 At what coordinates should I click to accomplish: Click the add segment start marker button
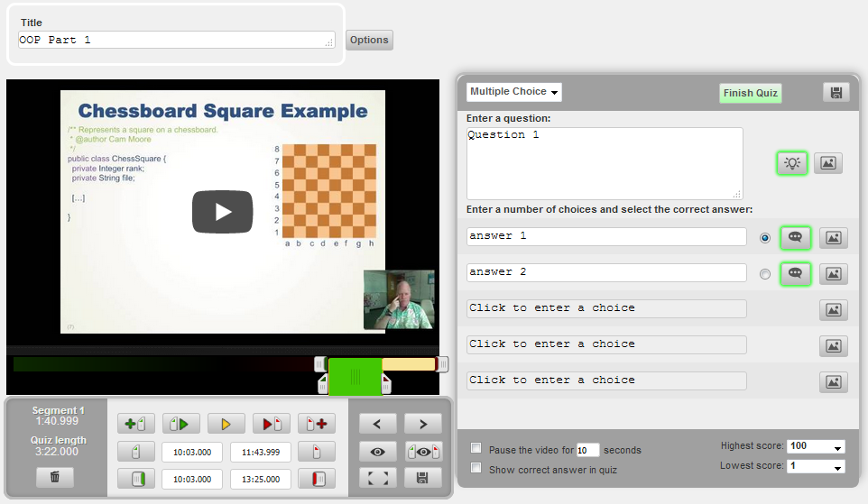(x=136, y=424)
